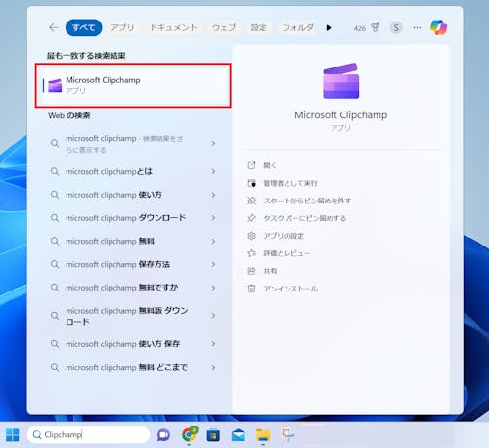Choose スタートからピン留めを外す option

(307, 201)
